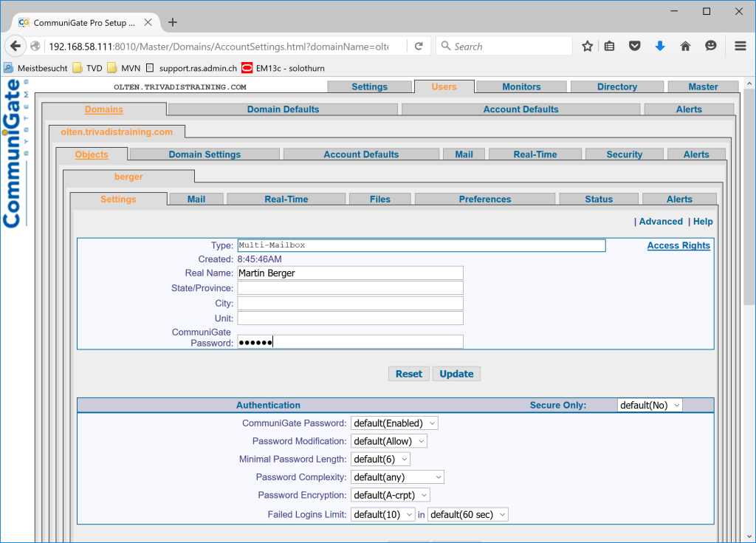
Task: Show the bookmarks list icon
Action: [609, 47]
